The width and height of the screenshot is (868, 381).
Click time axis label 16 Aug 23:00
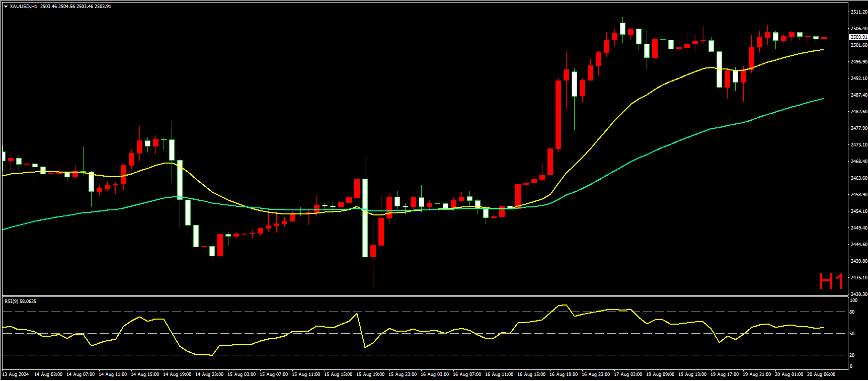[596, 374]
